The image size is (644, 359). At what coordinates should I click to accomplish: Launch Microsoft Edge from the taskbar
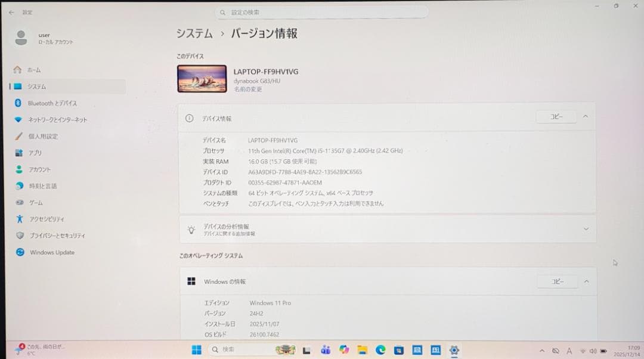[382, 351]
